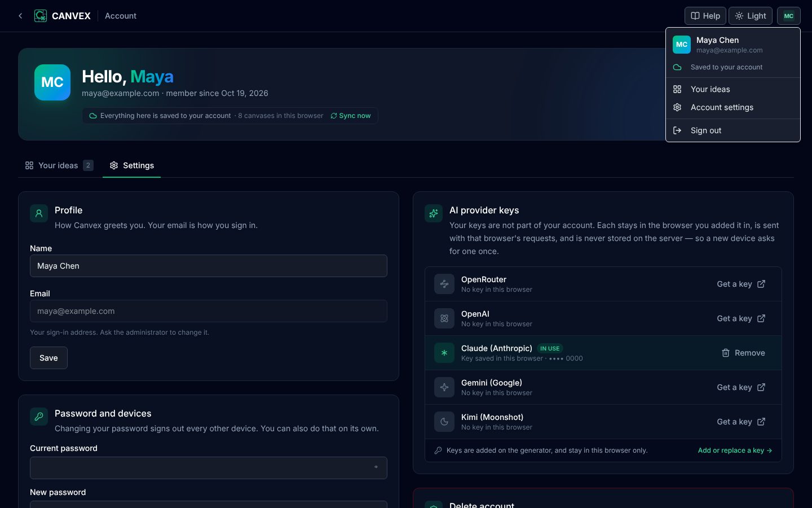Click the large MC profile avatar

[x=52, y=82]
